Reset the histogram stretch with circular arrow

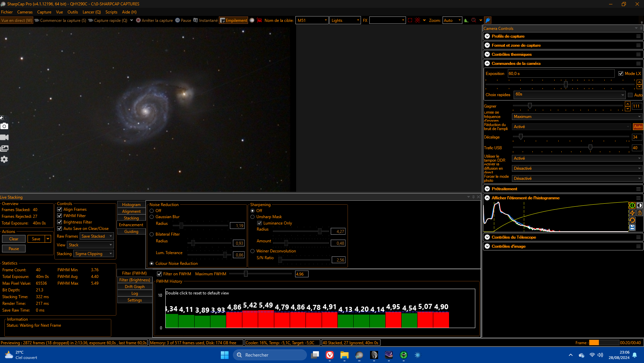pos(632,220)
